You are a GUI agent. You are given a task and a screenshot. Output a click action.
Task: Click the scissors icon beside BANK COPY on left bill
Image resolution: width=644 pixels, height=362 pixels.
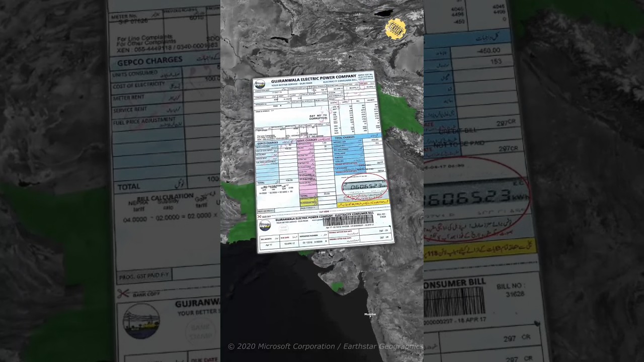(123, 293)
